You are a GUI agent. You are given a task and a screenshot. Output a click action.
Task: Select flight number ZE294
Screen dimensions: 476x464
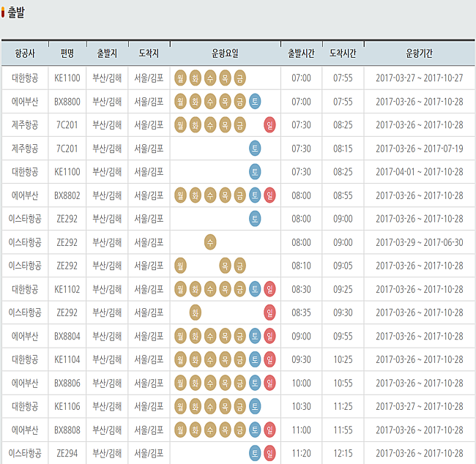click(67, 453)
